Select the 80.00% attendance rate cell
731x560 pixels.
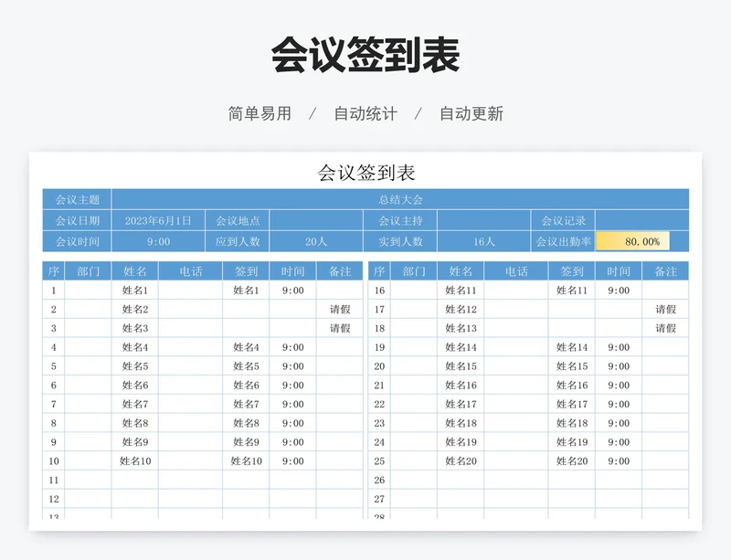tap(642, 241)
